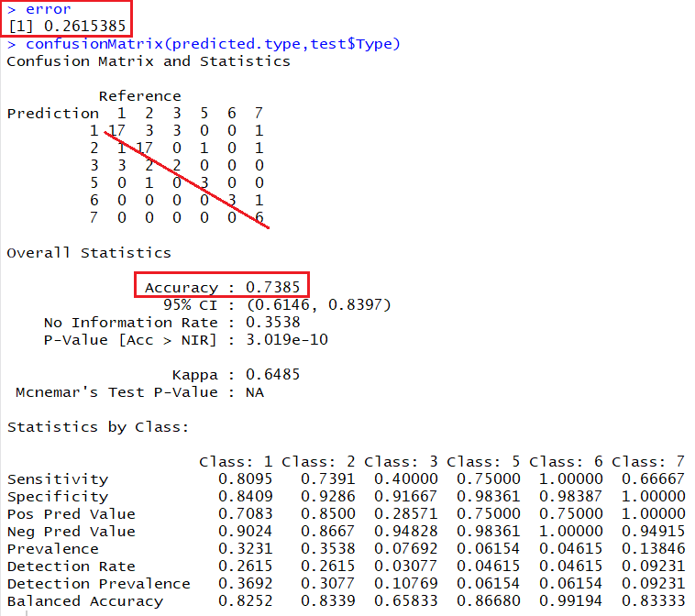Click Balanced Accuracy value 0.8252
The image size is (695, 616).
245,601
